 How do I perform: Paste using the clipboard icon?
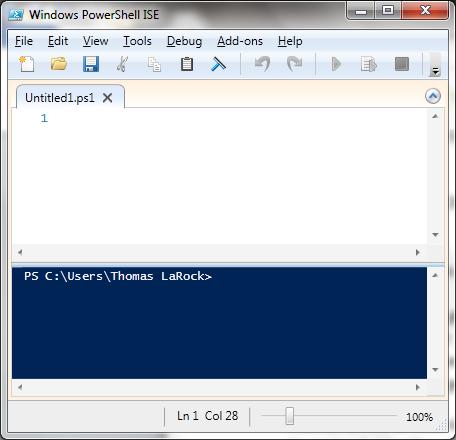coord(187,64)
